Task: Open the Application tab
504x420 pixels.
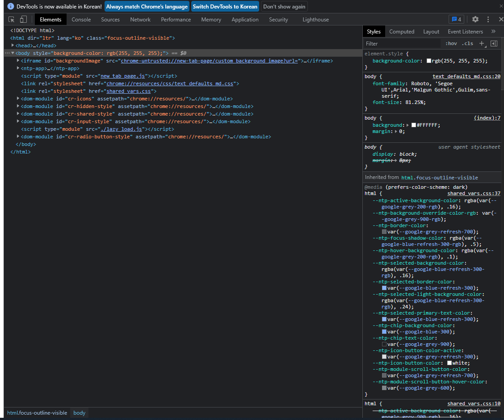Action: tap(245, 20)
